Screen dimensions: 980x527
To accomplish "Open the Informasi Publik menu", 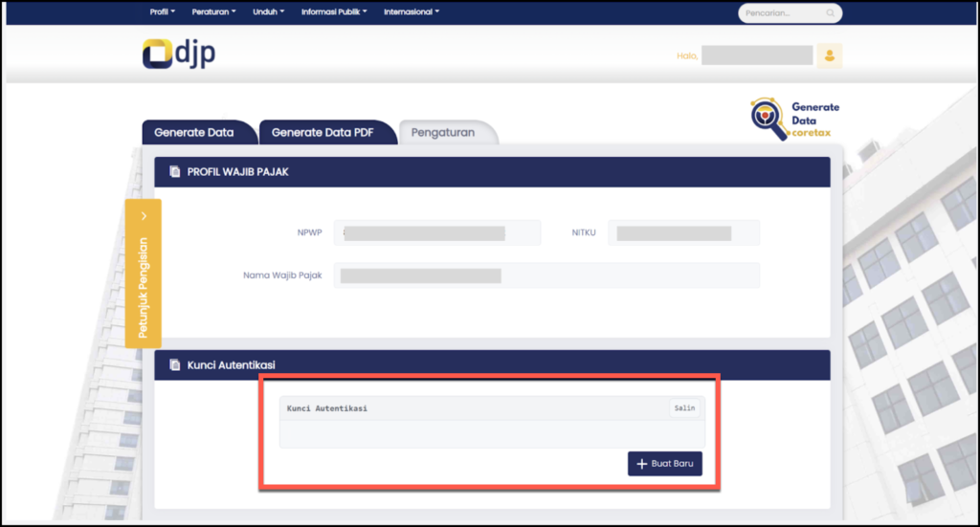I will coord(334,12).
